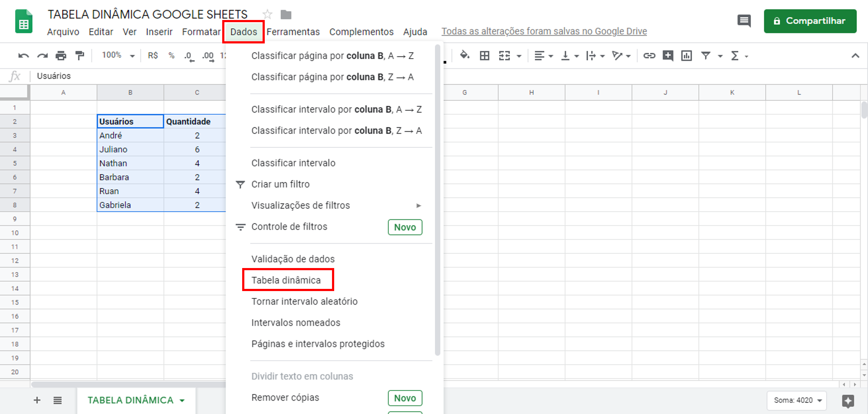868x414 pixels.
Task: Select Controle de filtros entry
Action: pos(289,227)
